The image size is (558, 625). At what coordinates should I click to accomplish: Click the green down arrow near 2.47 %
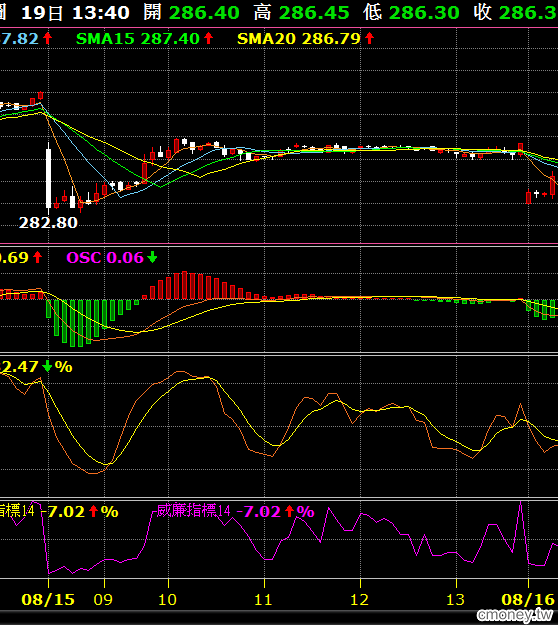point(47,366)
